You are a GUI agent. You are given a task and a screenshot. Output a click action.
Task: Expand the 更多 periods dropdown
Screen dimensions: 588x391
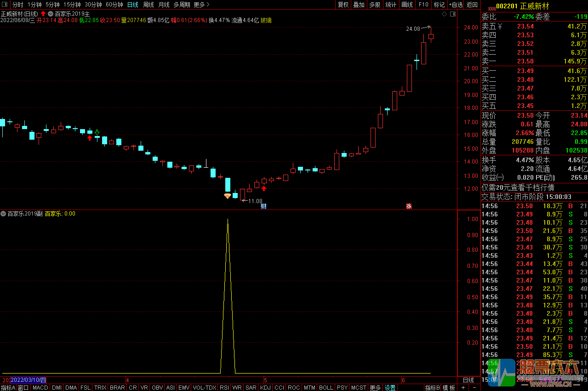click(x=201, y=5)
